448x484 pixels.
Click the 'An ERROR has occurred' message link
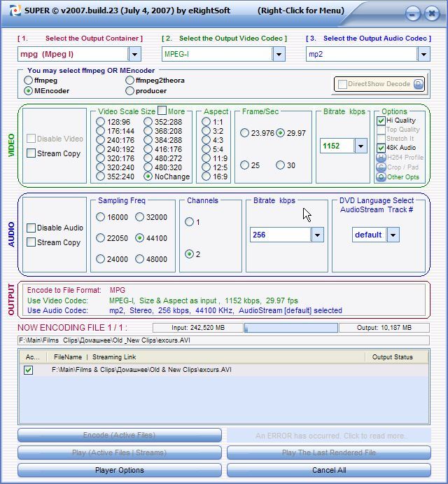[x=328, y=436]
